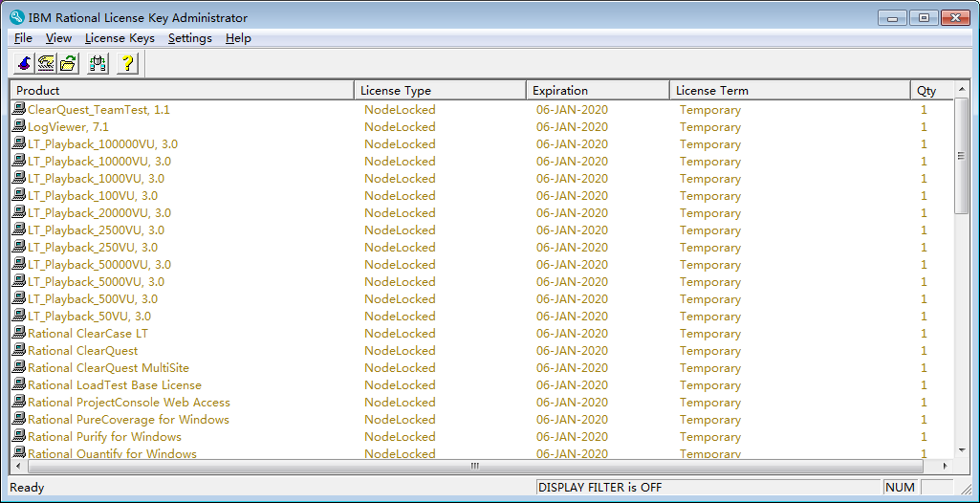
Task: Click the computer icon beside LT_Playback_250VU, 3.0
Action: coord(19,248)
